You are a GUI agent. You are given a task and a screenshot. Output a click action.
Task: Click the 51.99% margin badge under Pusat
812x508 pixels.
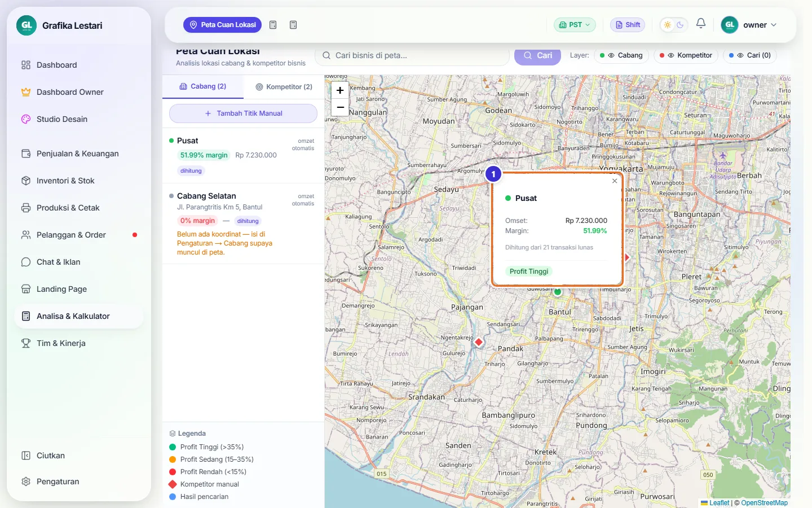click(204, 155)
